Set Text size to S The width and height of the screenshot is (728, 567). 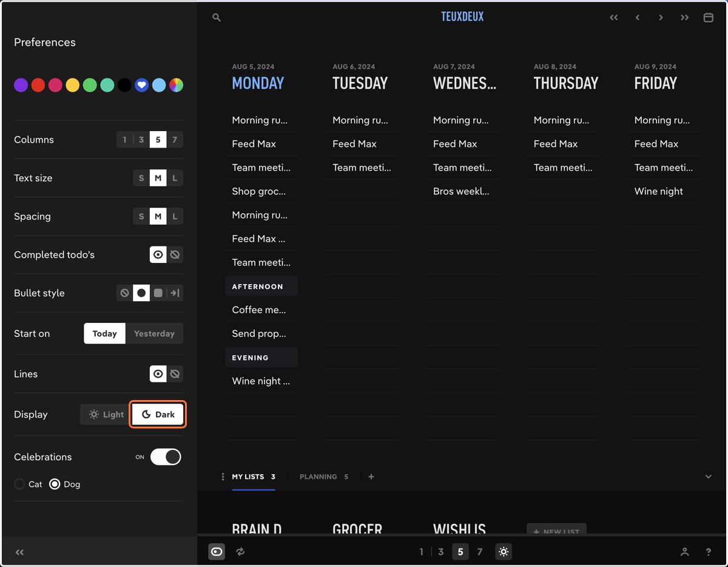(141, 178)
